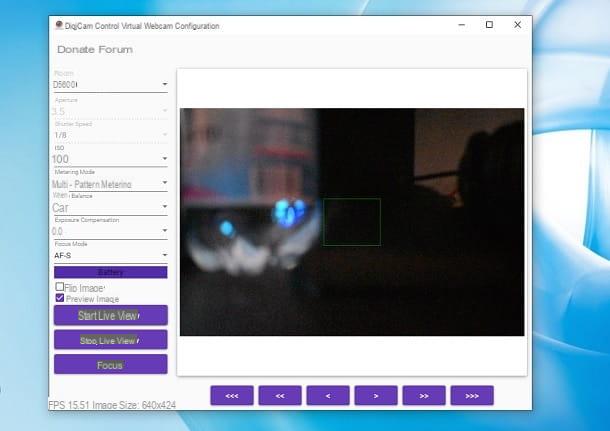Image resolution: width=610 pixels, height=431 pixels.
Task: Expand the Aperture dropdown showing 3.5
Action: point(110,111)
